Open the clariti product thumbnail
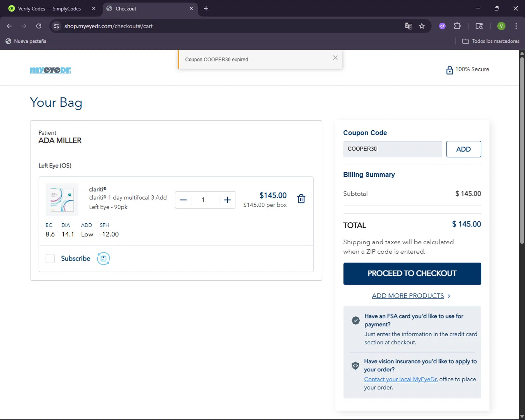This screenshot has height=420, width=525. tap(62, 200)
